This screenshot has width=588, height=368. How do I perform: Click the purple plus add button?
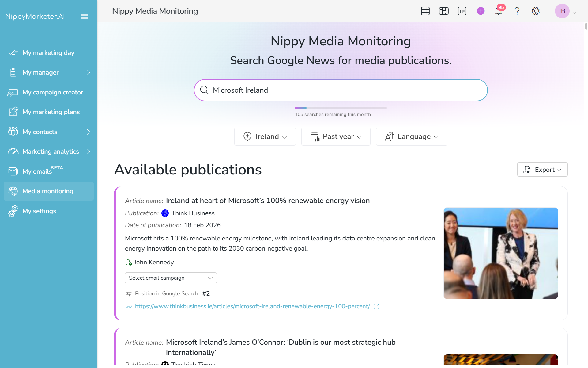point(481,11)
